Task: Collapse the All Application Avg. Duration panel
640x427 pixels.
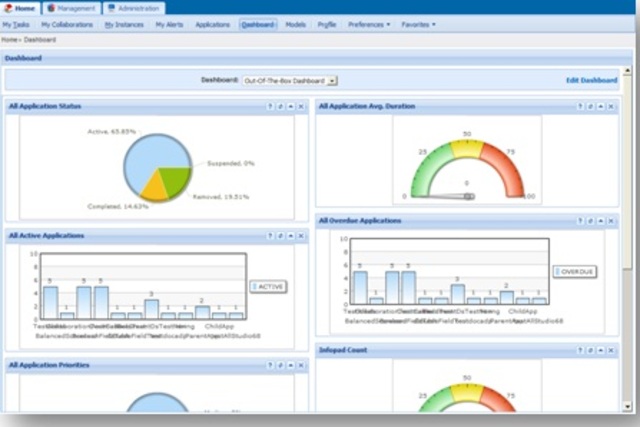Action: [601, 107]
